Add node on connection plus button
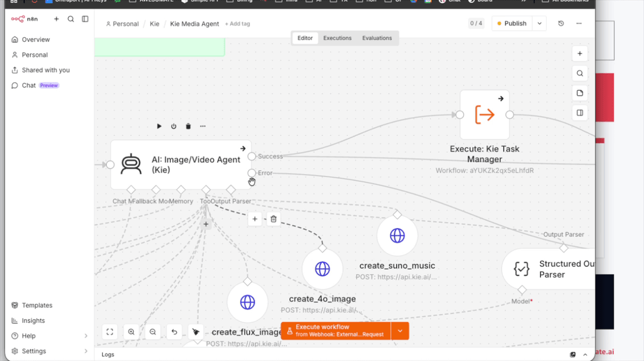Screen dimensions: 644x361 (x=255, y=219)
